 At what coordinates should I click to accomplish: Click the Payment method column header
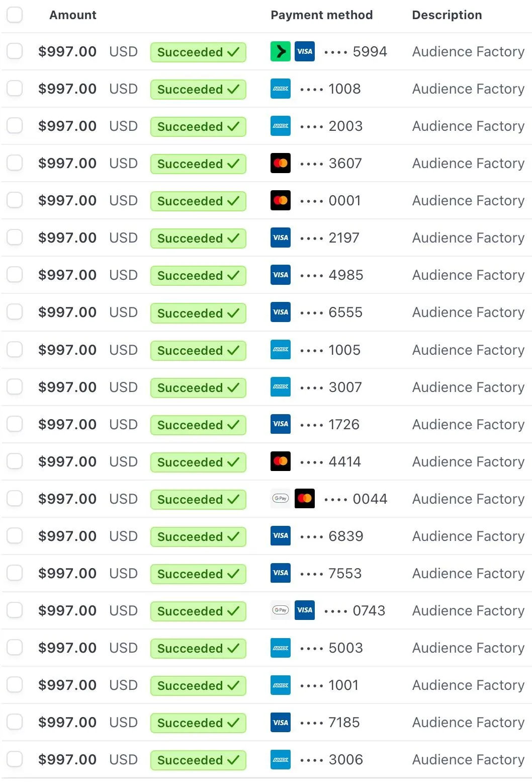322,15
